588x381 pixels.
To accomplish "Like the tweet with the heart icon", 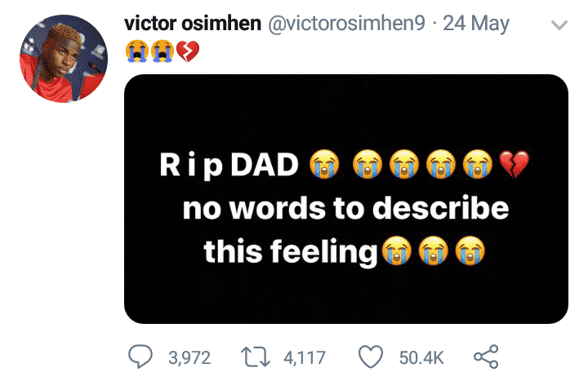I will [372, 357].
